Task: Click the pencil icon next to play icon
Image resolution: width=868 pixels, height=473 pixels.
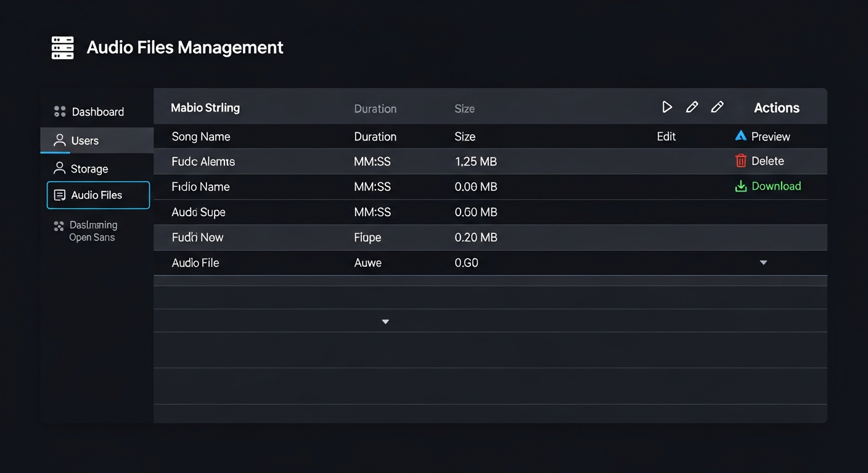Action: tap(692, 107)
